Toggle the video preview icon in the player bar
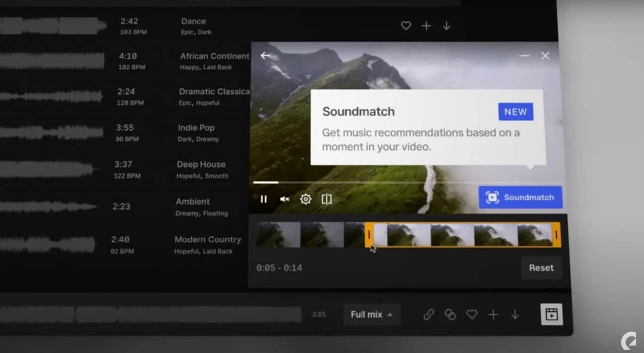 click(x=552, y=314)
